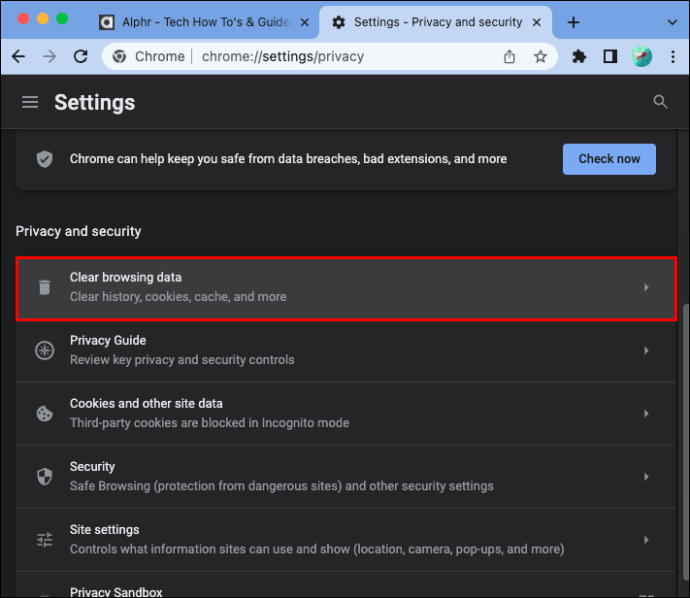Click the share page icon in address bar

[509, 56]
